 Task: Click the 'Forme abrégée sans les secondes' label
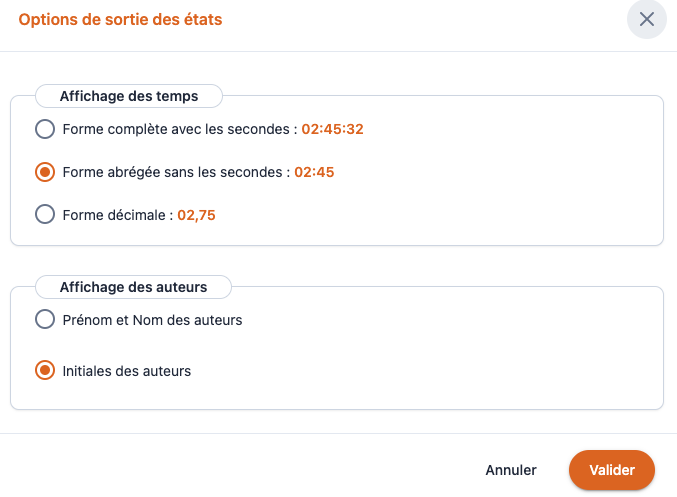(x=174, y=172)
